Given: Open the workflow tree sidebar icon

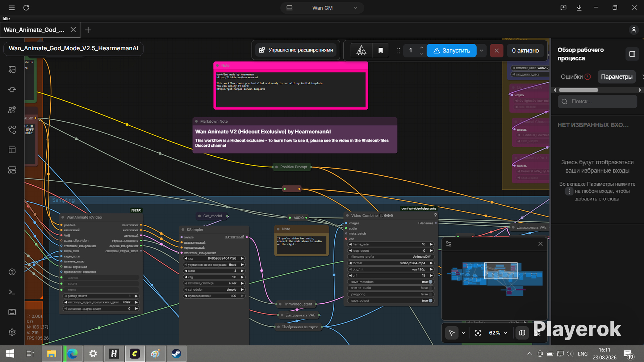Looking at the screenshot, I should pos(12,130).
